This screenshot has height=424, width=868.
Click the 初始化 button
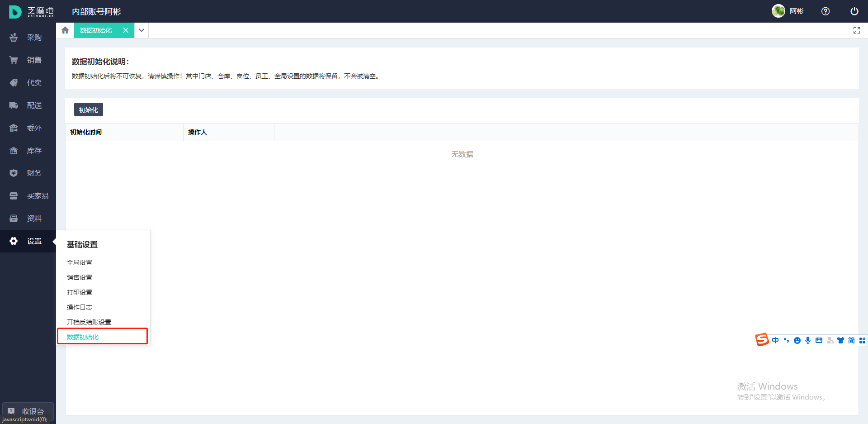[x=89, y=110]
